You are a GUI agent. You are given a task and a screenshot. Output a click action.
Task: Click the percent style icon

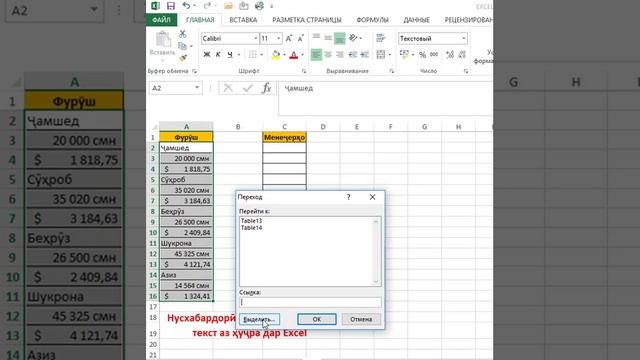point(422,54)
